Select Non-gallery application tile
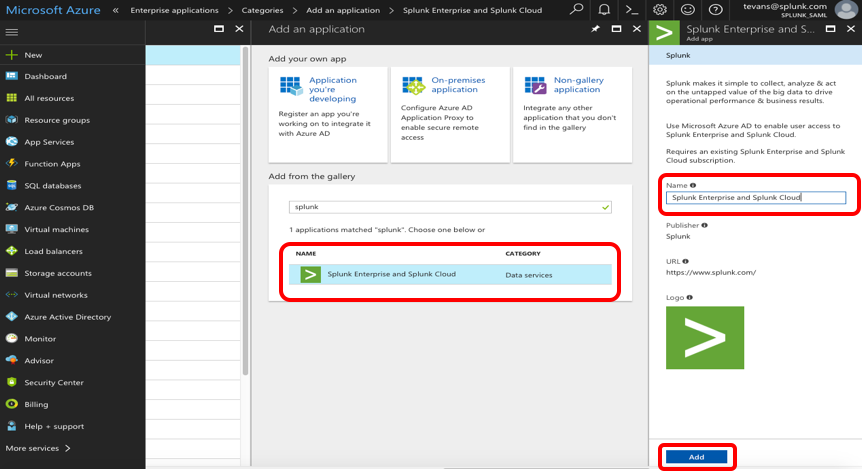This screenshot has width=862, height=471. point(572,114)
